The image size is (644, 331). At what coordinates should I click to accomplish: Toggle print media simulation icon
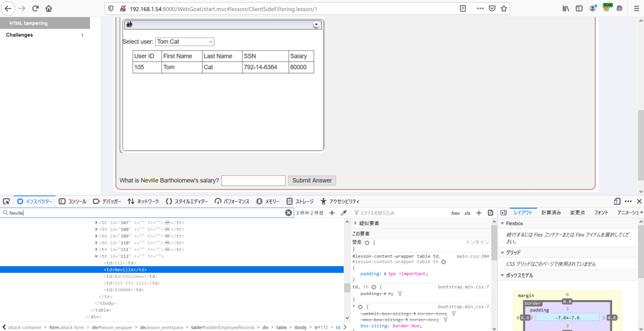pyautogui.click(x=491, y=213)
